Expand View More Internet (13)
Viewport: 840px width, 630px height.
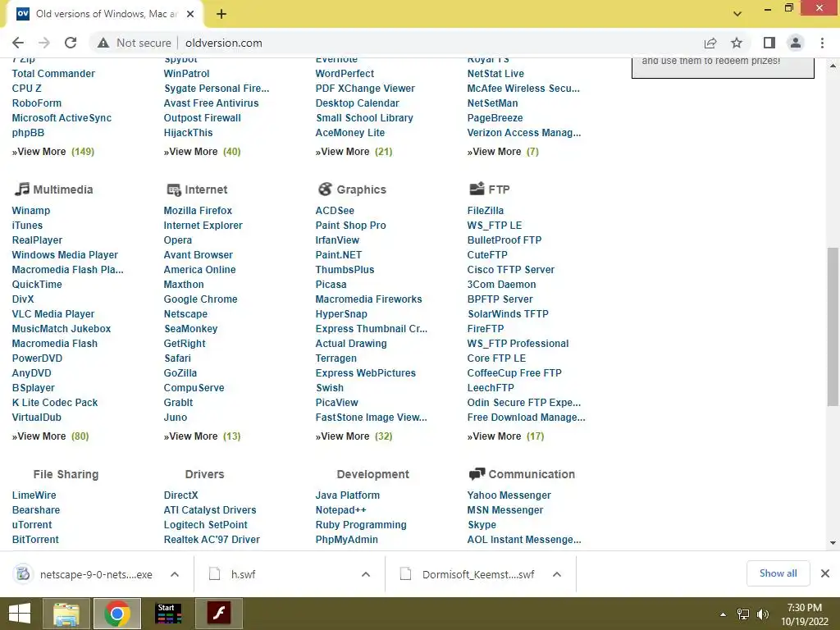pyautogui.click(x=202, y=436)
